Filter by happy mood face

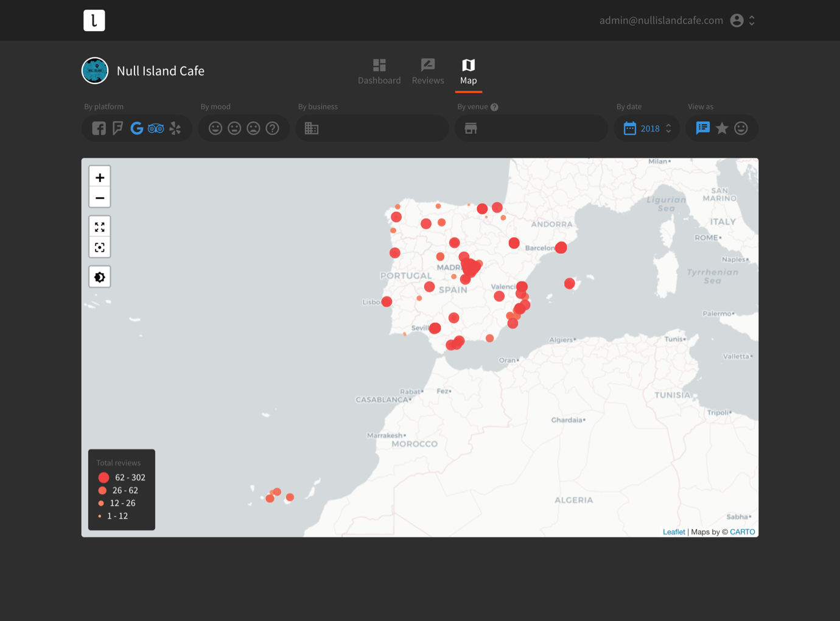point(215,128)
